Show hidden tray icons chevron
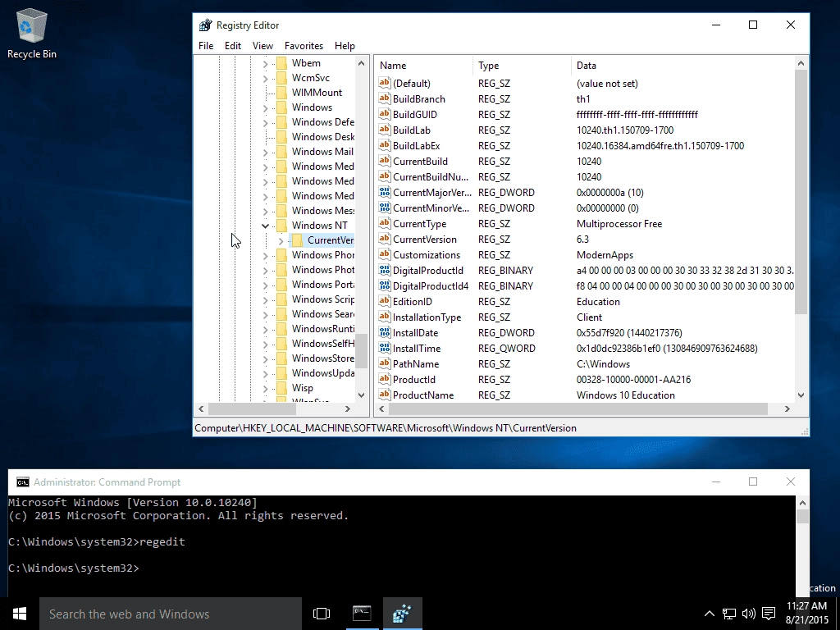This screenshot has width=840, height=630. coord(709,614)
